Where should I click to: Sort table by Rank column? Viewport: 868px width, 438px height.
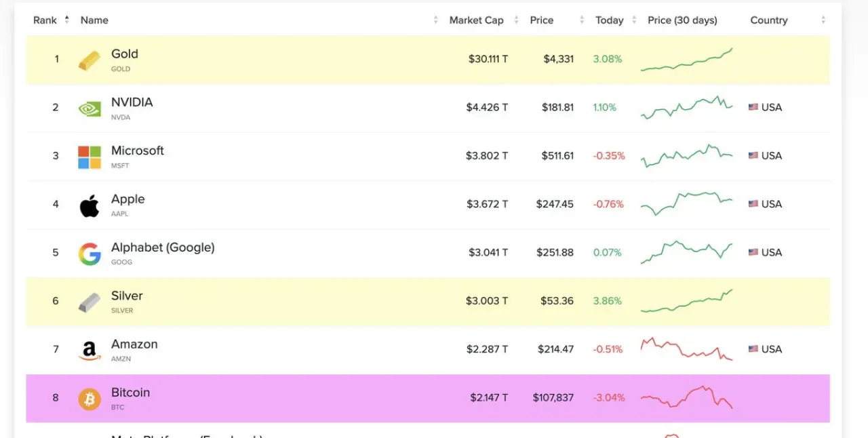tap(52, 20)
